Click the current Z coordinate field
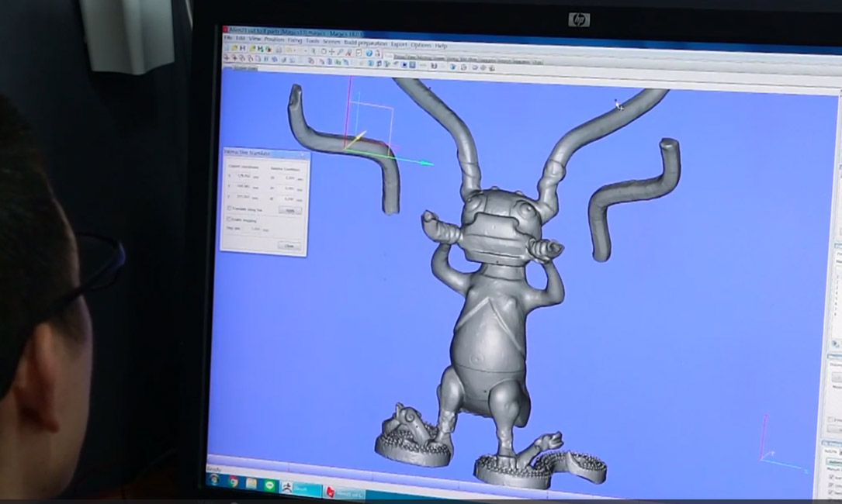The height and width of the screenshot is (504, 842). (x=243, y=196)
